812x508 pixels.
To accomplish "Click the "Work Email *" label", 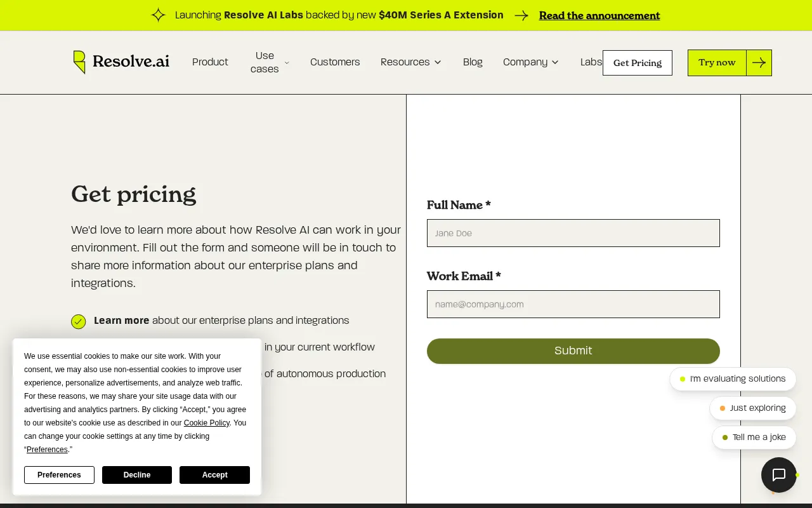I will point(464,276).
